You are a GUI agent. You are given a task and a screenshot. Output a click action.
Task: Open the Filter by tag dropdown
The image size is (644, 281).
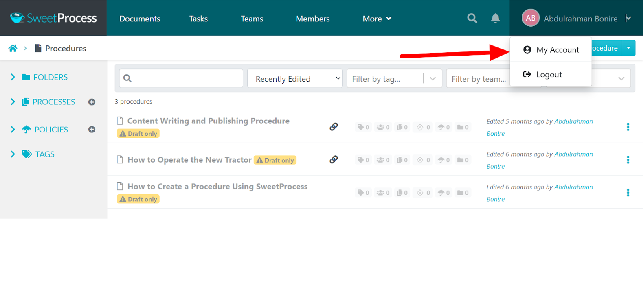coord(394,78)
